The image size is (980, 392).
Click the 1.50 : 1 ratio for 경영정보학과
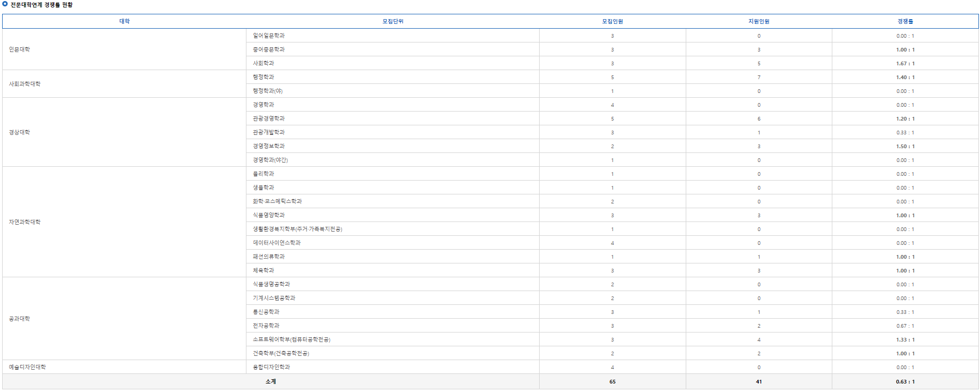[906, 146]
